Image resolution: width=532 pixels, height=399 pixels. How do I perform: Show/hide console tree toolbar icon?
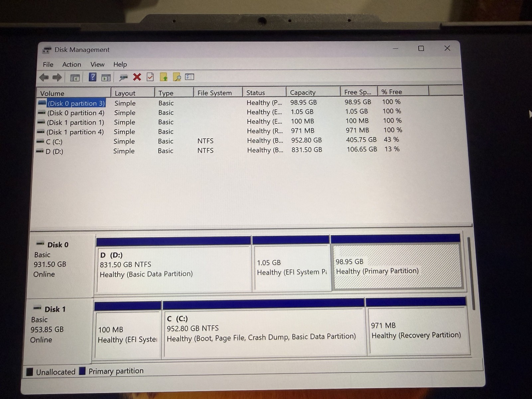(x=75, y=78)
